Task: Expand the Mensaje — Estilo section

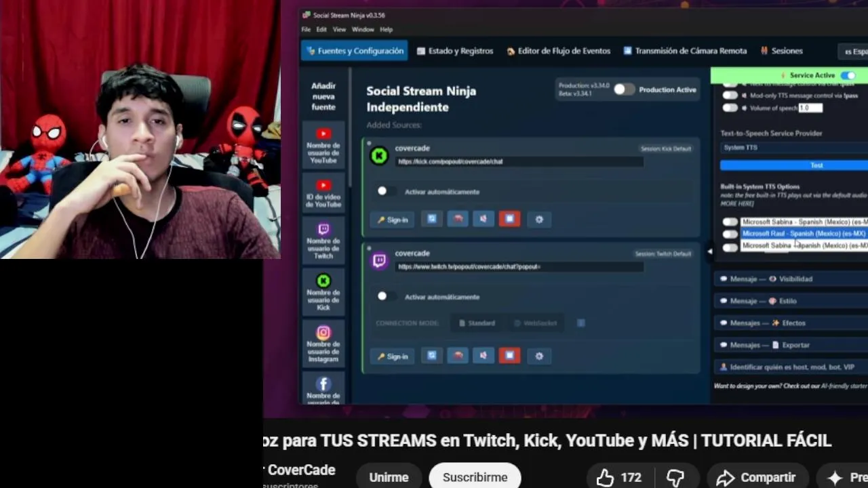Action: click(x=791, y=301)
